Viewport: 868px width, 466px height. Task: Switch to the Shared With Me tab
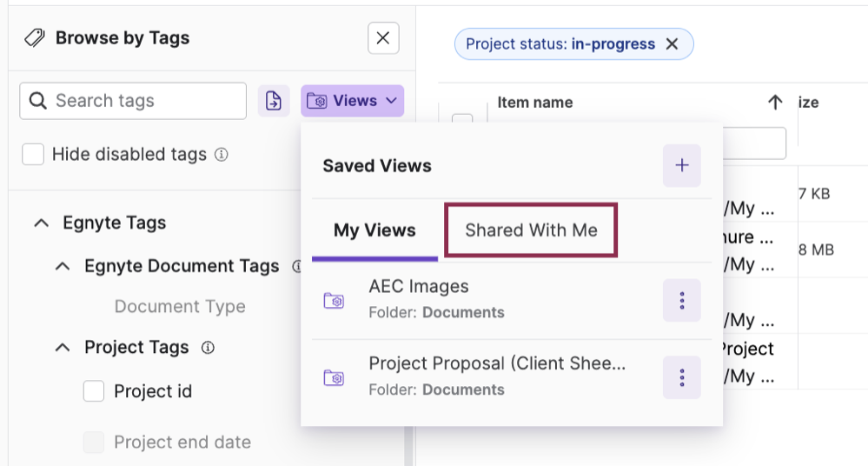531,230
